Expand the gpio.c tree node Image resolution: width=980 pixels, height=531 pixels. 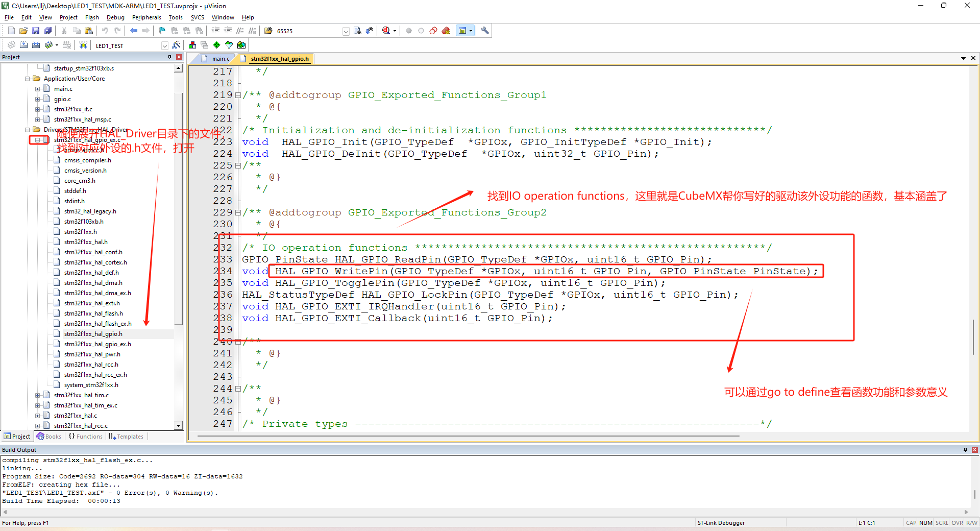37,99
